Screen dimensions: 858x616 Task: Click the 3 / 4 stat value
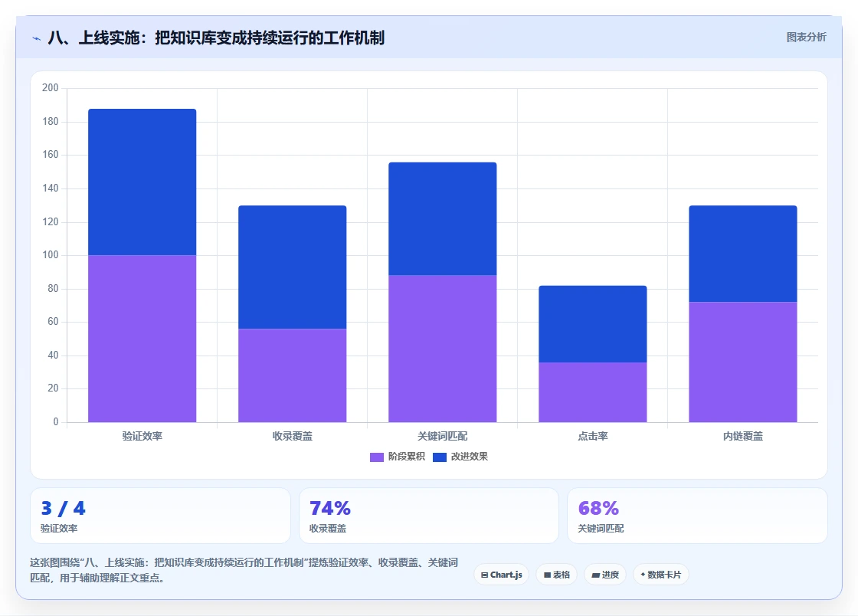pyautogui.click(x=64, y=508)
